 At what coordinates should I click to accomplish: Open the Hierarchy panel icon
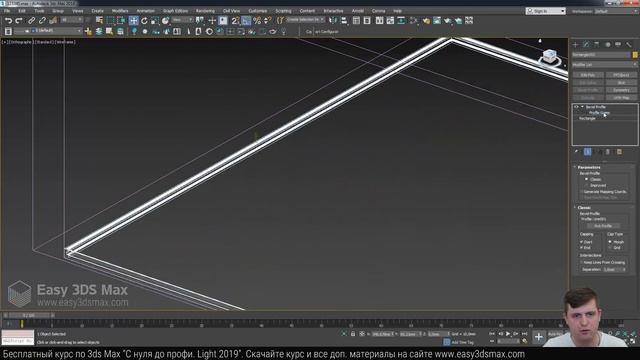pos(596,44)
